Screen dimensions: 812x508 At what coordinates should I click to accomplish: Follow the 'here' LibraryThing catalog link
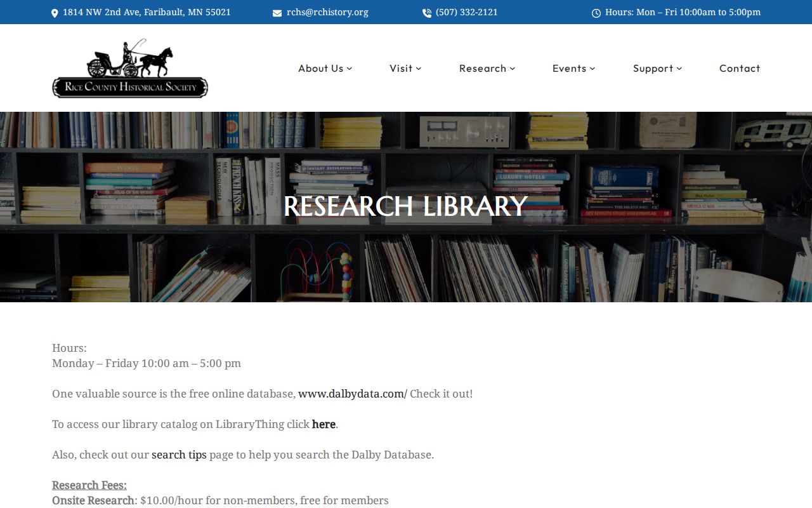point(324,424)
